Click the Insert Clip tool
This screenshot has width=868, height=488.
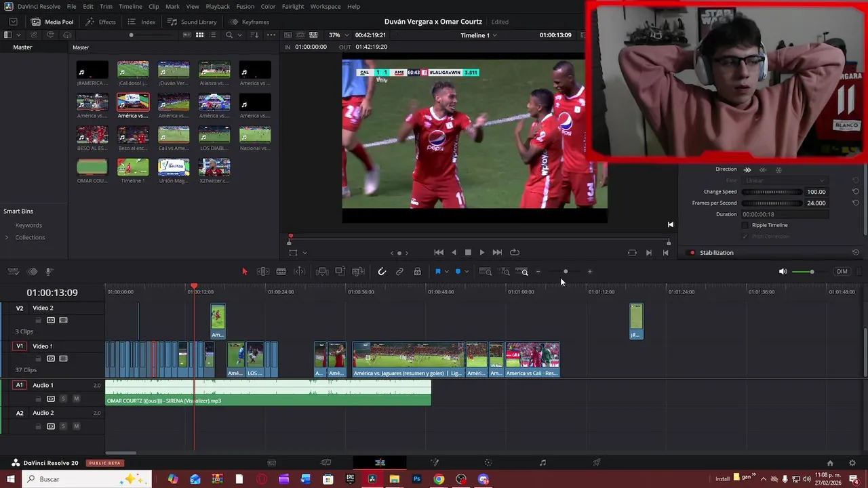coord(322,272)
